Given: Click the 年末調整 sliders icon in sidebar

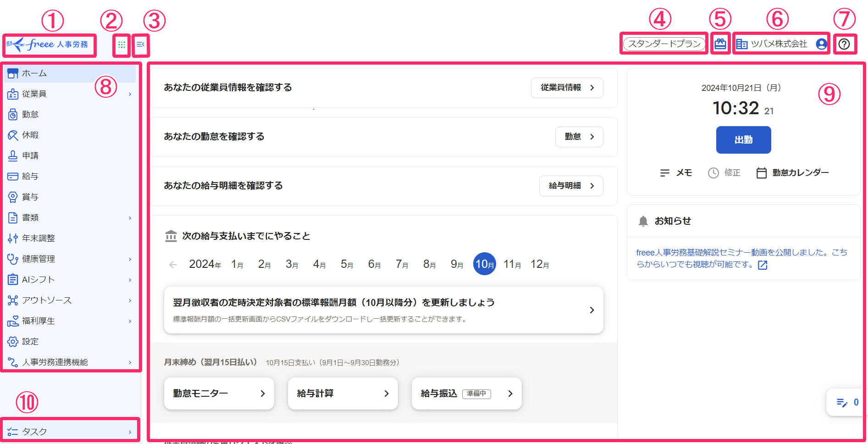Looking at the screenshot, I should (13, 239).
